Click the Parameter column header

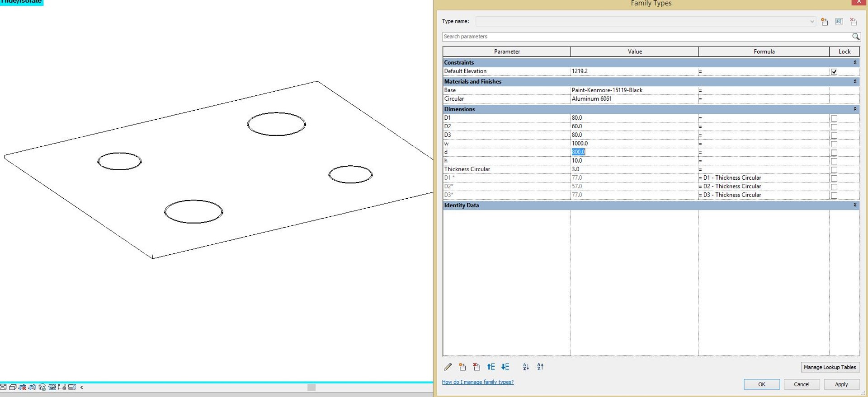point(507,51)
